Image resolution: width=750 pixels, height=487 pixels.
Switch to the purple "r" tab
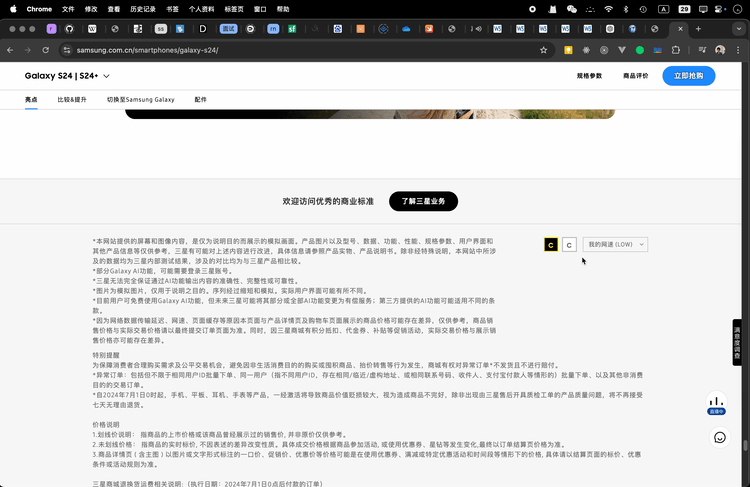pos(51,29)
